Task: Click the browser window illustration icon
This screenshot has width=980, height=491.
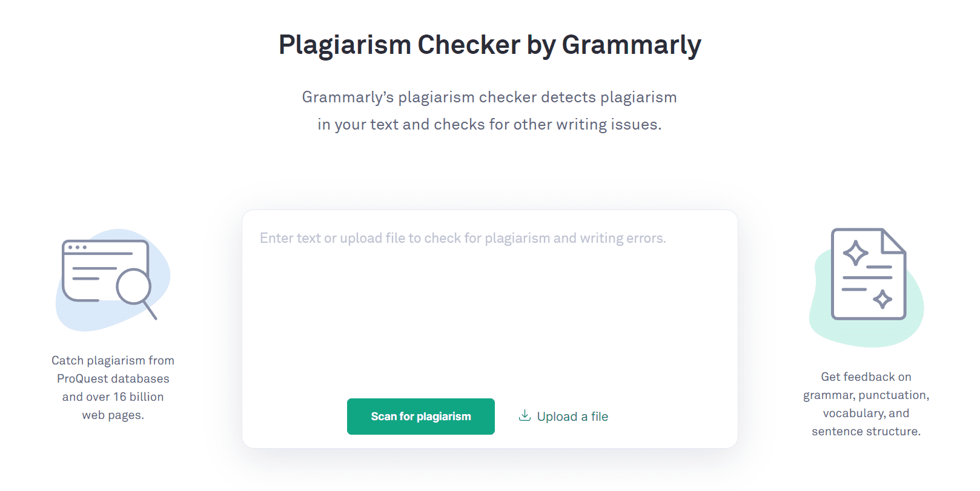Action: pyautogui.click(x=105, y=271)
